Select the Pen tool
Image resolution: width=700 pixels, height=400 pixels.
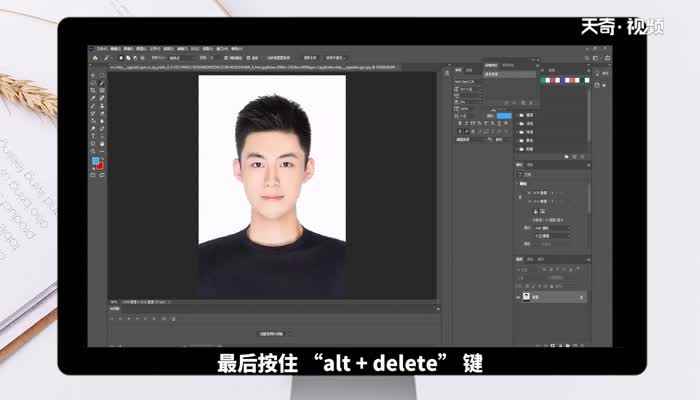point(102,129)
